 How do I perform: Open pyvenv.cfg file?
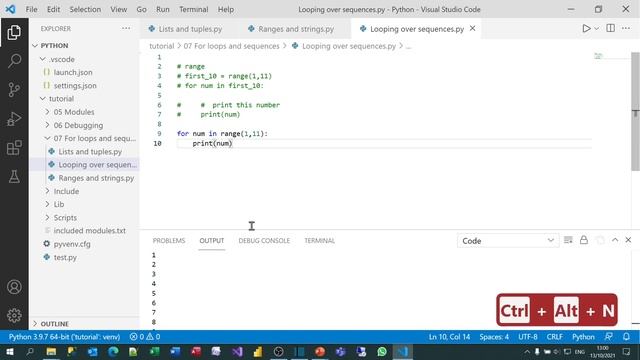click(x=85, y=244)
